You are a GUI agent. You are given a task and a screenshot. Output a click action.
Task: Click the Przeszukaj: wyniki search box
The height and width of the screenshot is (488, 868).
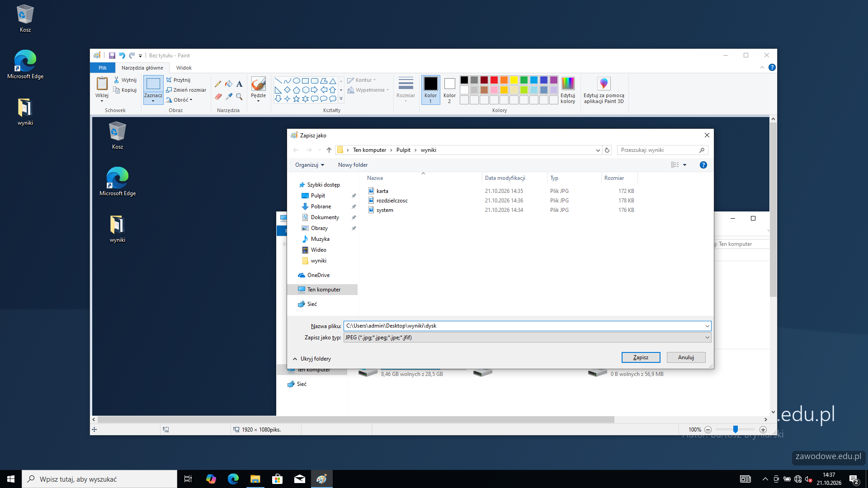tap(662, 150)
